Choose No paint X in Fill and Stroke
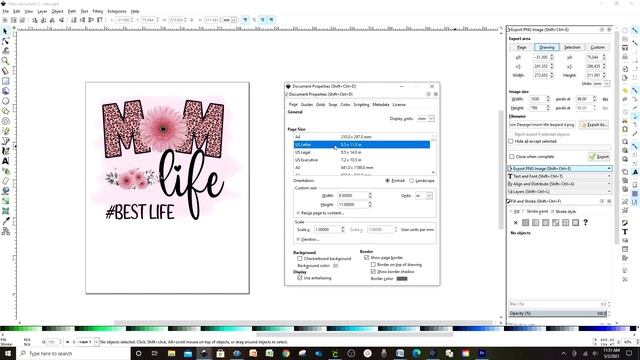 (x=515, y=223)
